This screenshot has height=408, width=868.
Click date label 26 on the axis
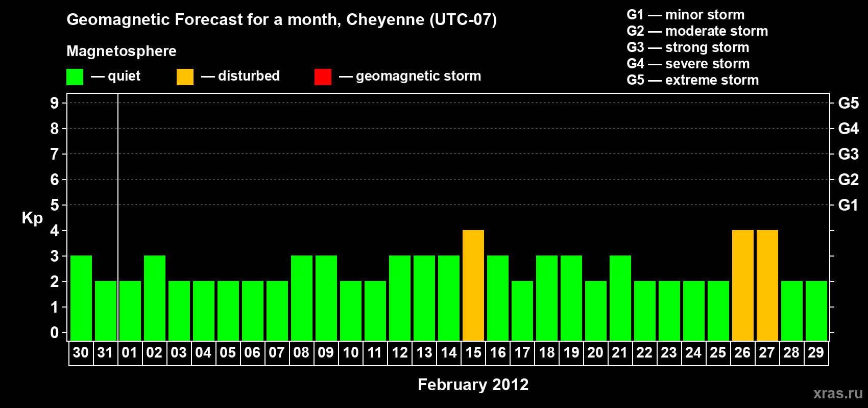coord(742,353)
